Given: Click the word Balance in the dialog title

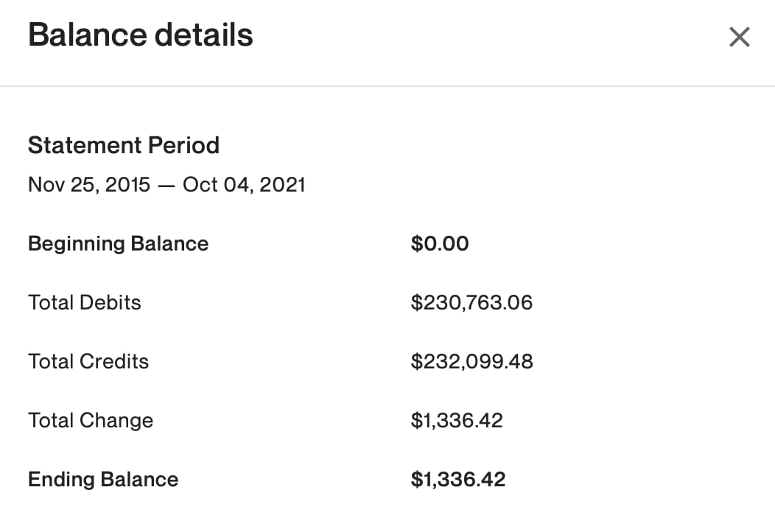Looking at the screenshot, I should pos(88,35).
